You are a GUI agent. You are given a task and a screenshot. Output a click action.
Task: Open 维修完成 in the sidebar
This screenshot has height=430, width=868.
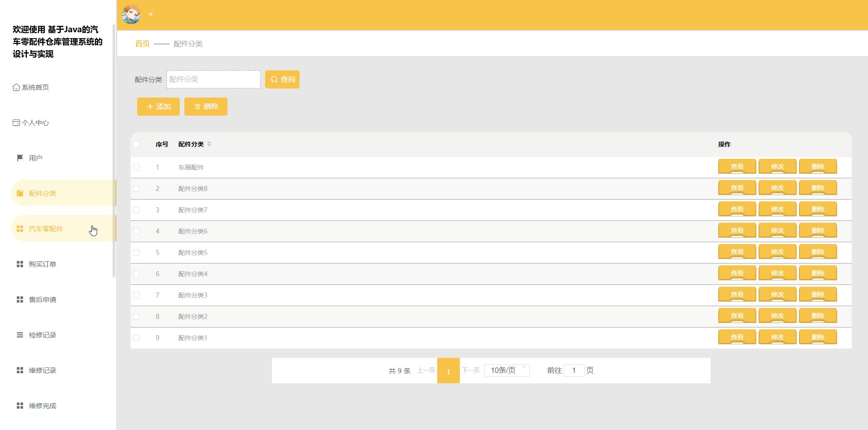click(x=42, y=406)
